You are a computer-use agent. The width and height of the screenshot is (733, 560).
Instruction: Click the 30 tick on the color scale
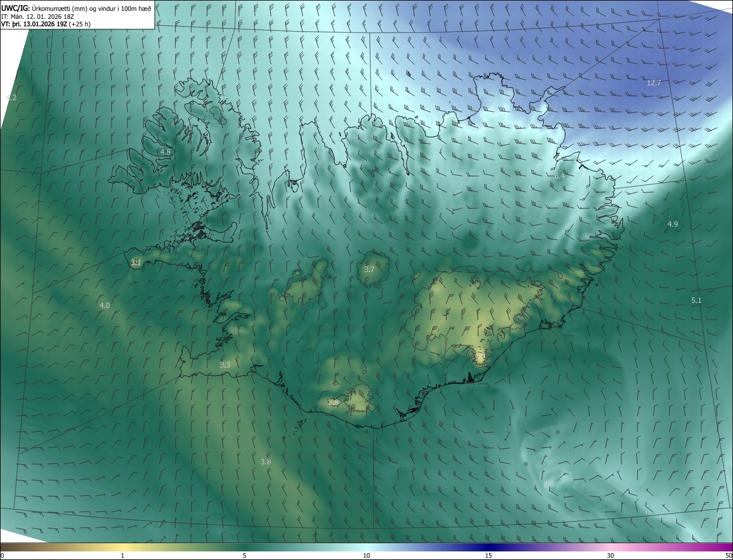coord(610,555)
